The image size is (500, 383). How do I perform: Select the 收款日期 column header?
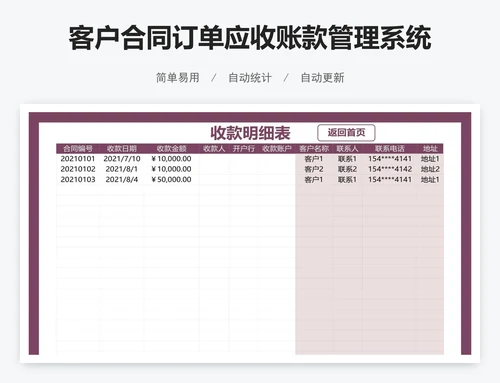pyautogui.click(x=122, y=149)
